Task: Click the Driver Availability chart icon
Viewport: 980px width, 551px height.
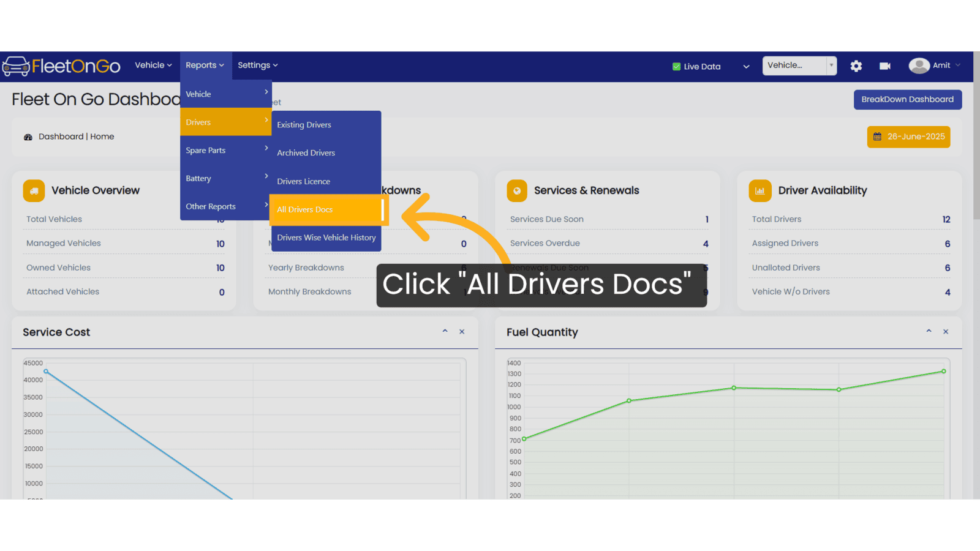Action: tap(760, 191)
